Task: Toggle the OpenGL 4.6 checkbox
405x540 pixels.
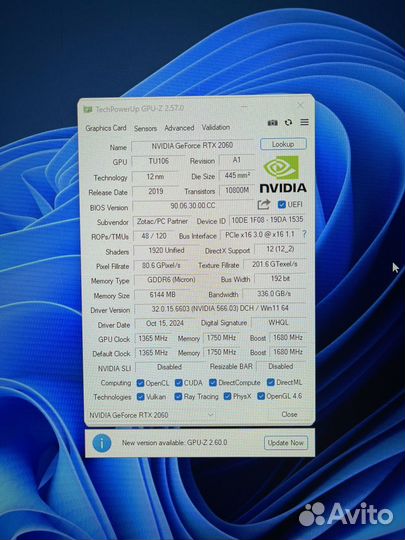Action: (x=261, y=396)
